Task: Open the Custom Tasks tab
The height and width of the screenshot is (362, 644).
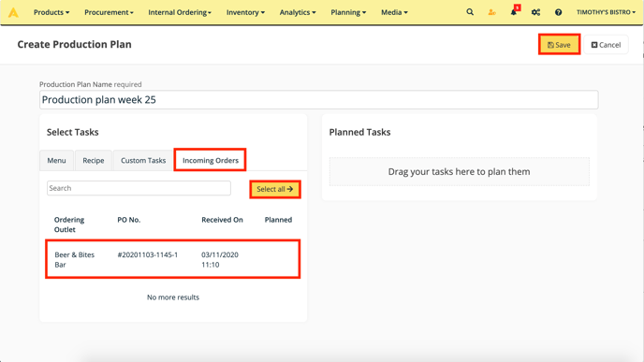Action: click(143, 161)
